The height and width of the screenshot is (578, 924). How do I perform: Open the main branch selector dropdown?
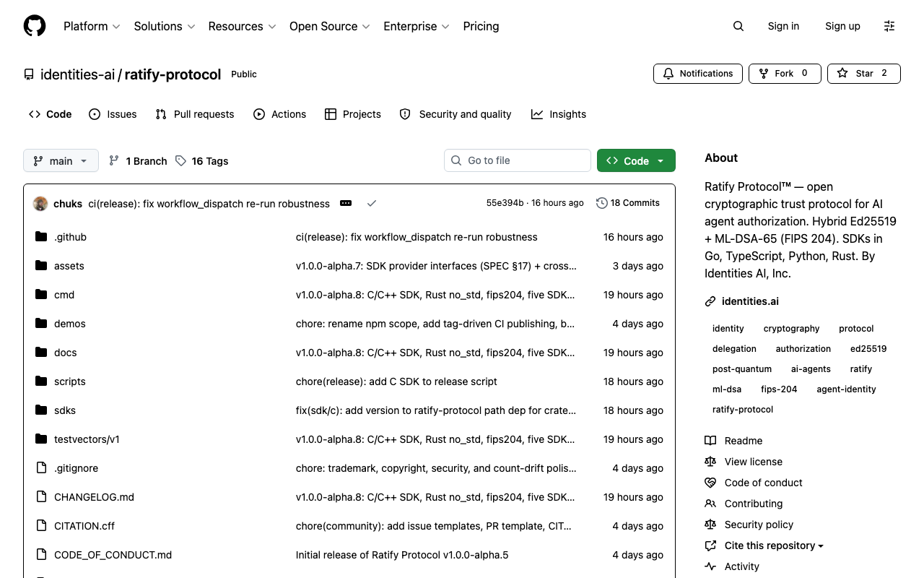[x=61, y=160]
